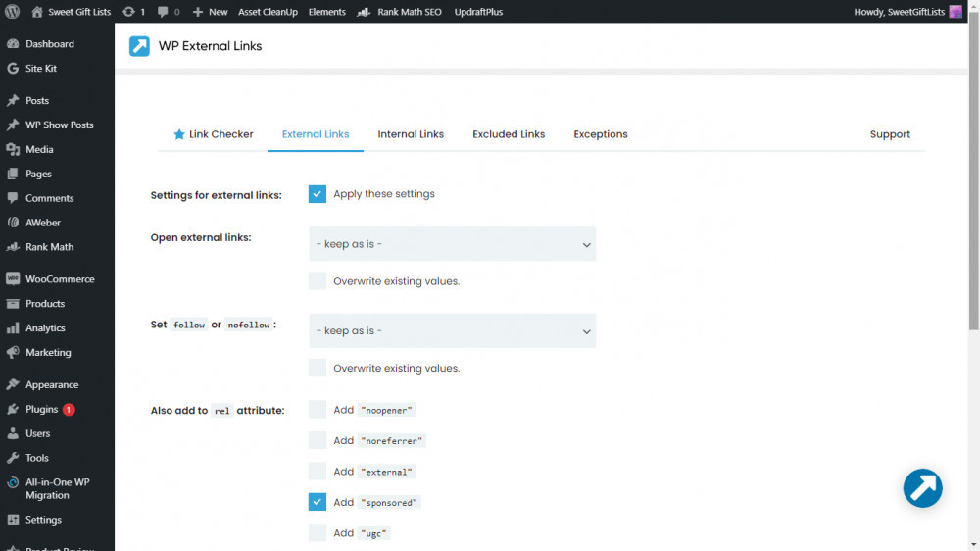Click the WP External Links plugin logo

coord(139,46)
